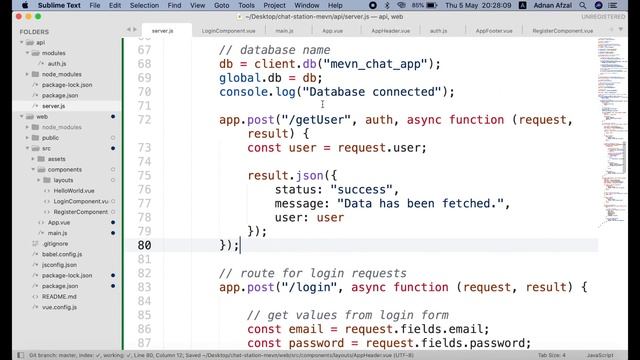Open Spotlight search in the menu bar
Screen dimensions: 640x360
coord(582,5)
